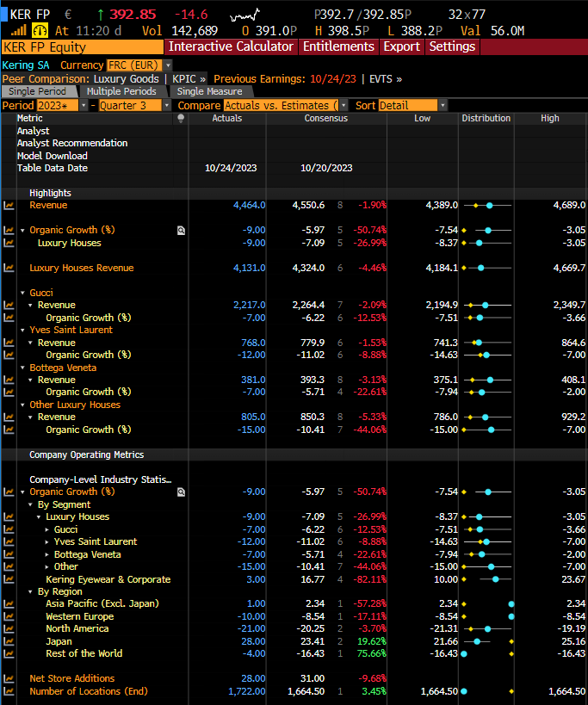Open chart icon for Western Europe row
Viewport: 588px width, 705px height.
point(9,617)
